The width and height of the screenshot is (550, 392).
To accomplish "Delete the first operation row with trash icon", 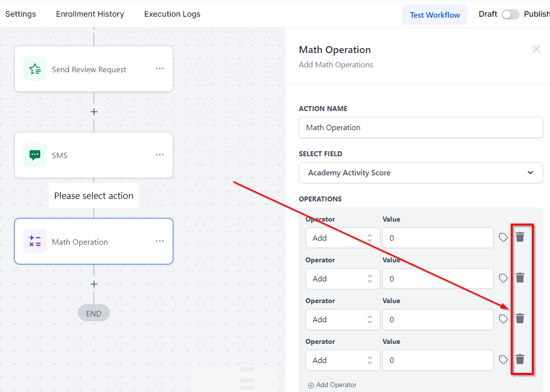I will pyautogui.click(x=520, y=237).
